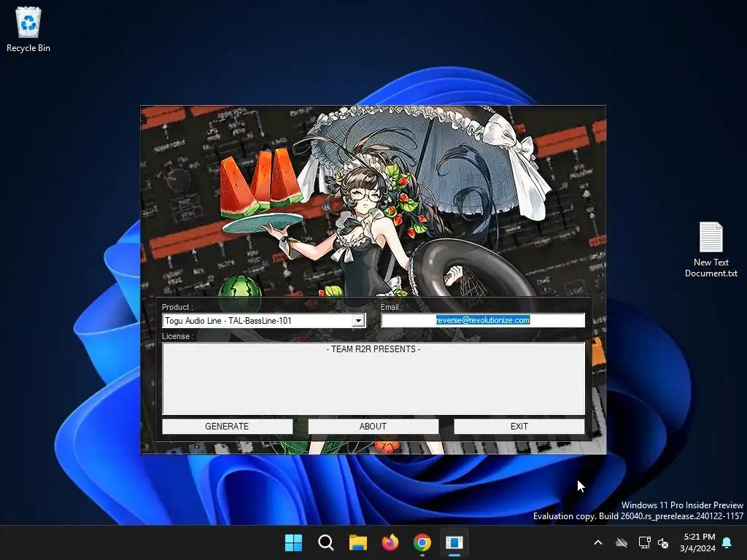Show hidden tray icons chevron
This screenshot has width=747, height=560.
(x=598, y=542)
